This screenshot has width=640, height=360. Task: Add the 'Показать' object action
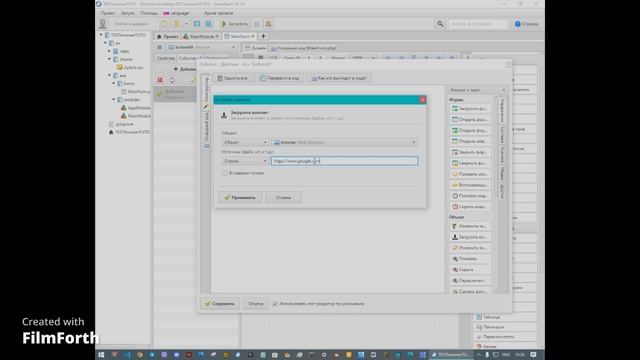click(470, 259)
